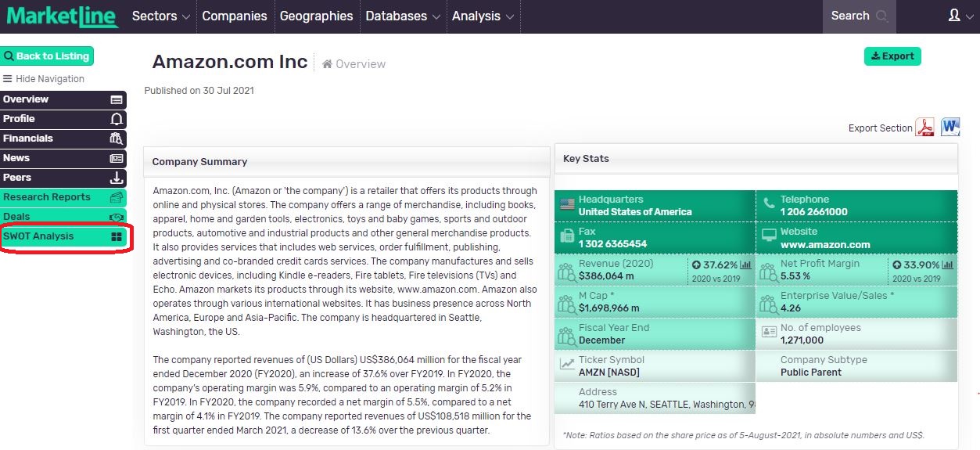980x450 pixels.
Task: Open SWOT Analysis in sidebar
Action: [63, 236]
